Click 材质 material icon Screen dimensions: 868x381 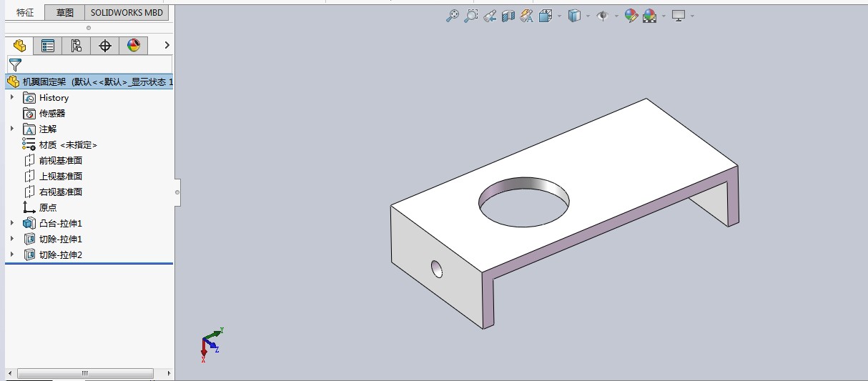(x=29, y=144)
